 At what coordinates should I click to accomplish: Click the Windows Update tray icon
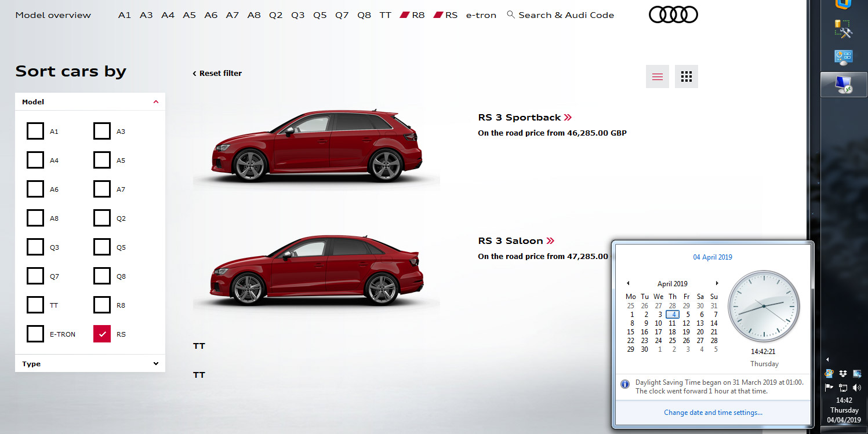(829, 374)
